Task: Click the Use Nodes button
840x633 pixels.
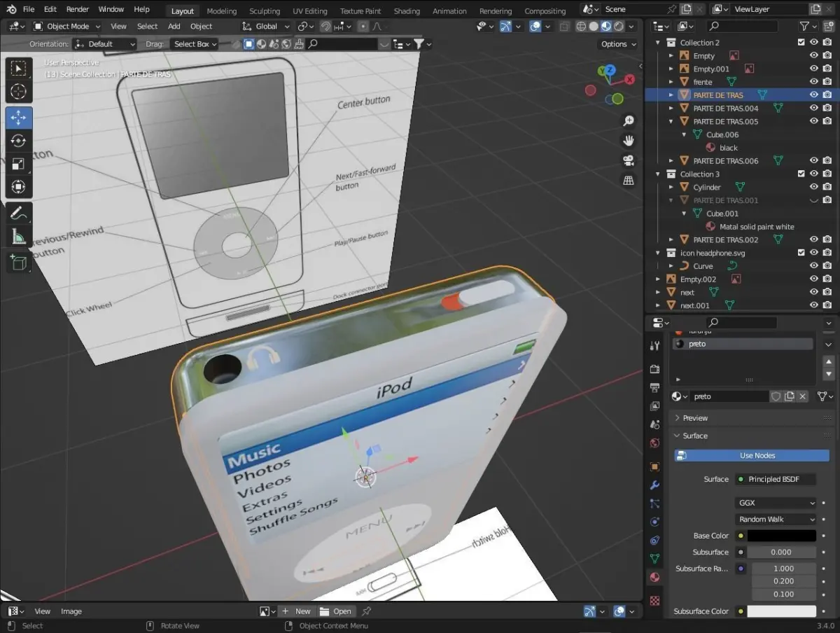Action: (752, 455)
